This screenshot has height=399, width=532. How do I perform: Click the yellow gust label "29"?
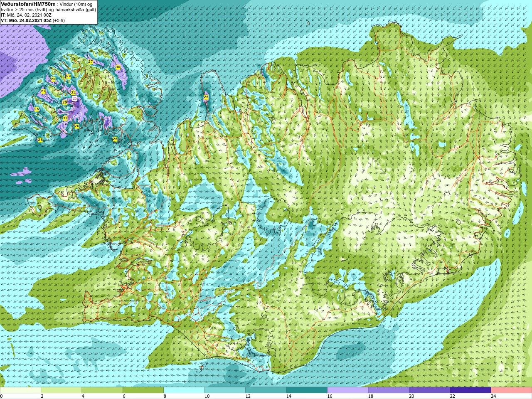tap(65, 102)
